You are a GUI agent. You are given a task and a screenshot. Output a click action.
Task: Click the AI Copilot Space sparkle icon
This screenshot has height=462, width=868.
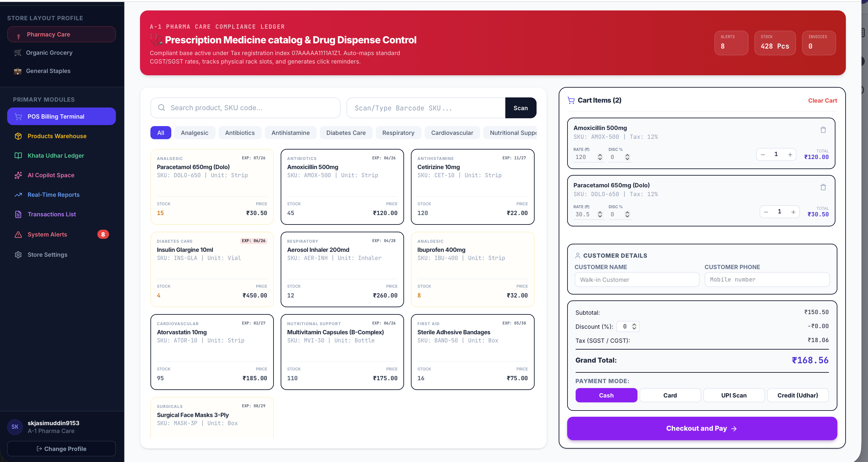tap(18, 175)
